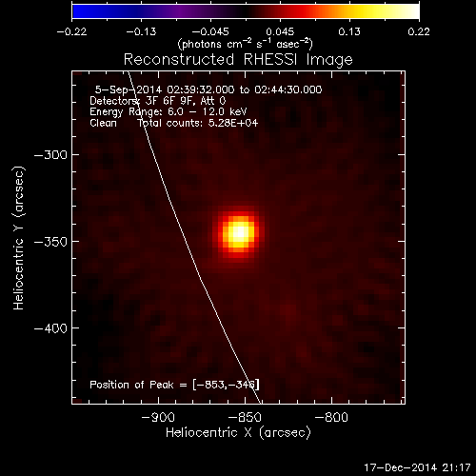Click the -900 tick label on X axis
This screenshot has width=476, height=476.
158,417
